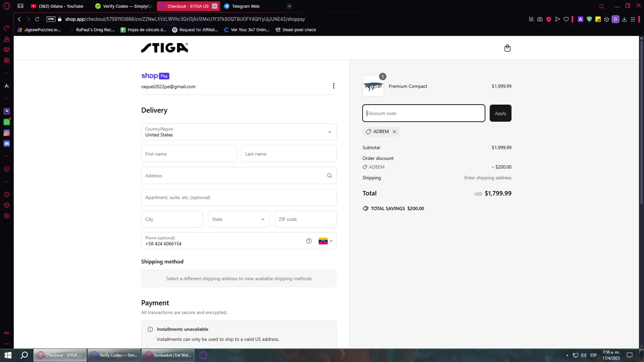Expand the Country/Region dropdown
644x362 pixels.
pyautogui.click(x=239, y=132)
